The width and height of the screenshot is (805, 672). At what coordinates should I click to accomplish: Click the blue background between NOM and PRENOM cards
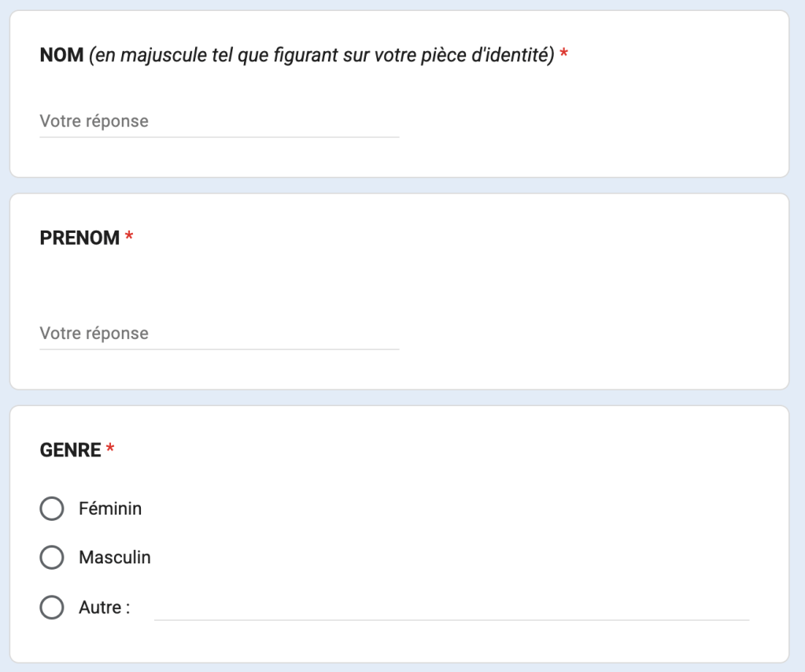click(x=400, y=186)
